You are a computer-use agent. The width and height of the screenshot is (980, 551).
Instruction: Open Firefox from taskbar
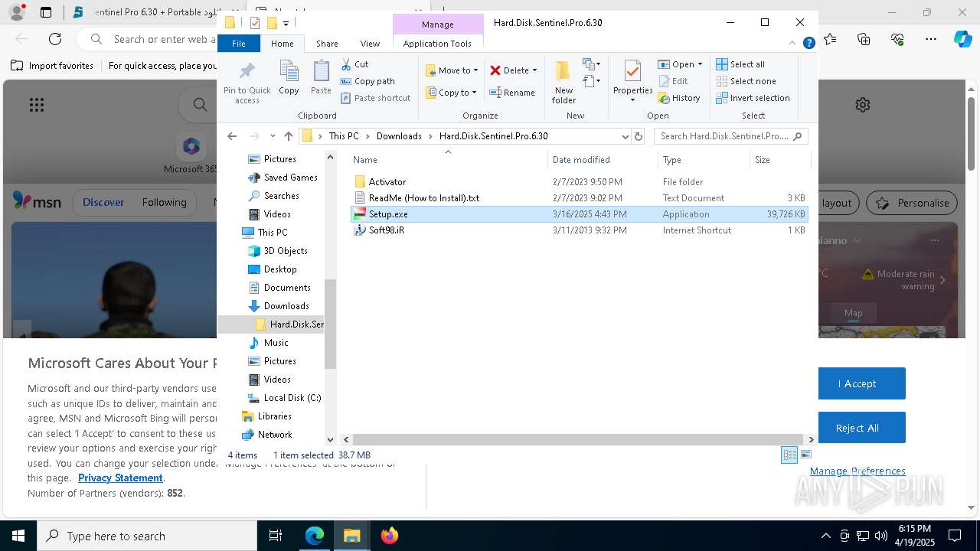(x=389, y=536)
